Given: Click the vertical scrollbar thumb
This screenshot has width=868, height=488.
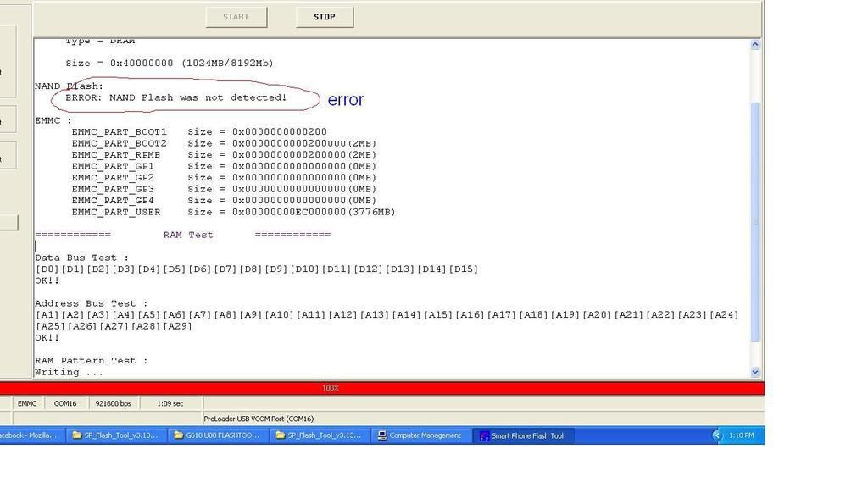Looking at the screenshot, I should click(755, 220).
